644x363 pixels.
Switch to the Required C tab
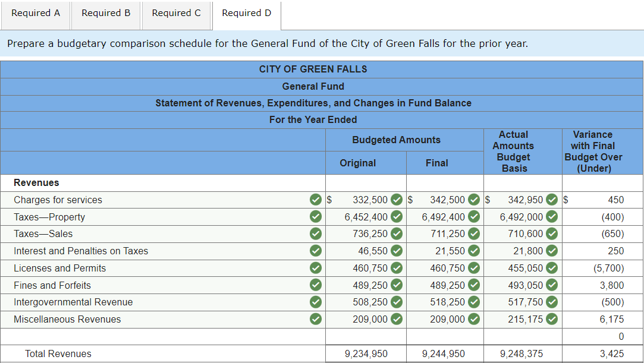click(176, 15)
